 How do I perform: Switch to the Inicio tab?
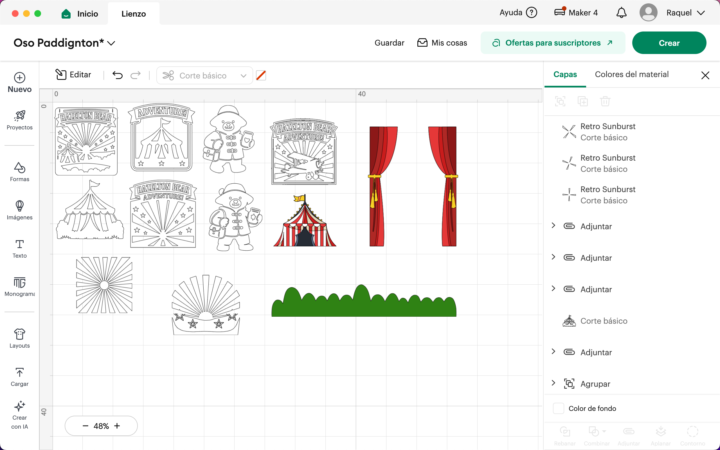coord(80,14)
